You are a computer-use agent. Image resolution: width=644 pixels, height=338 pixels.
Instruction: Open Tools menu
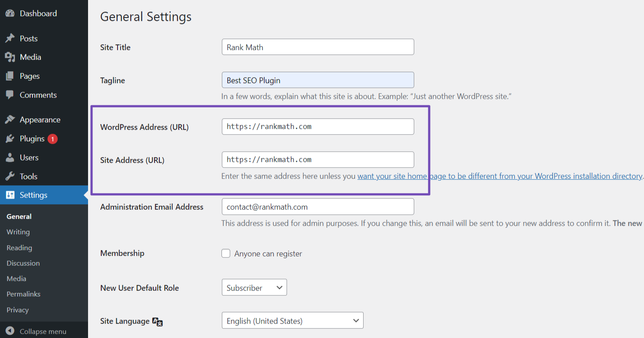pos(29,177)
